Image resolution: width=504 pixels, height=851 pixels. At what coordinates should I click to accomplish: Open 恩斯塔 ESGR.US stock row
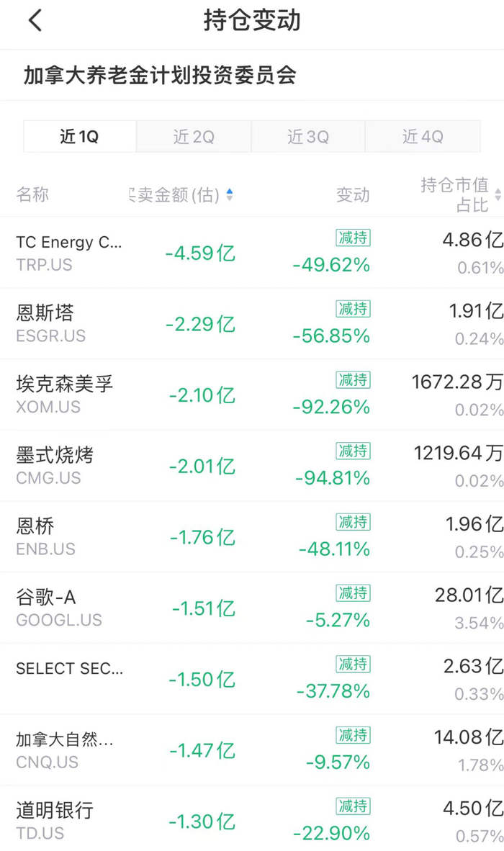(50, 323)
